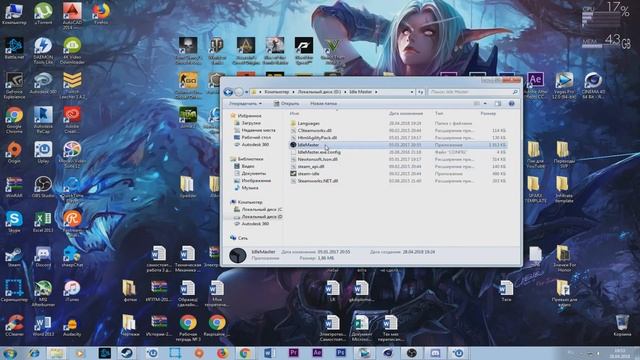The height and width of the screenshot is (360, 640).
Task: Open the uTorrent desktop shortcut
Action: [43, 13]
